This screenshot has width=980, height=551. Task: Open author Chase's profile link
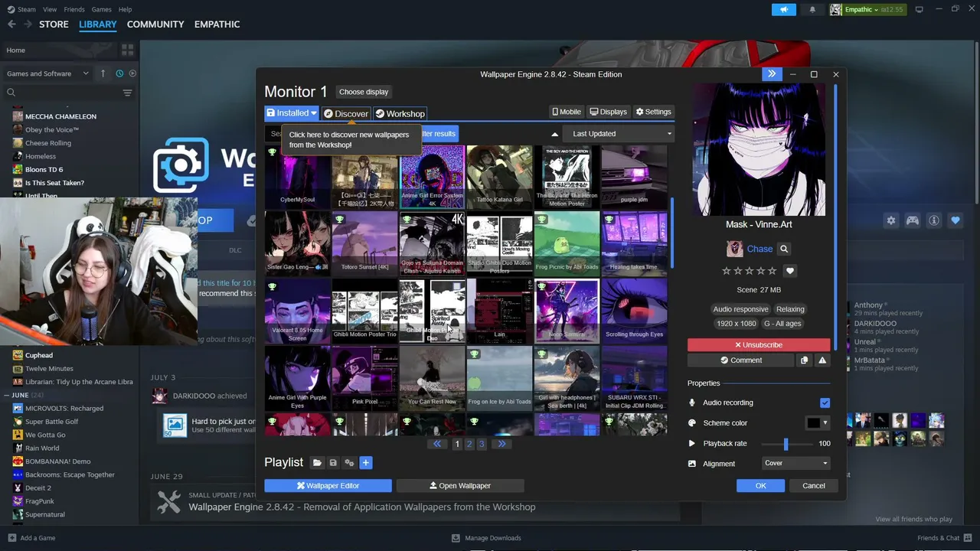tap(759, 249)
